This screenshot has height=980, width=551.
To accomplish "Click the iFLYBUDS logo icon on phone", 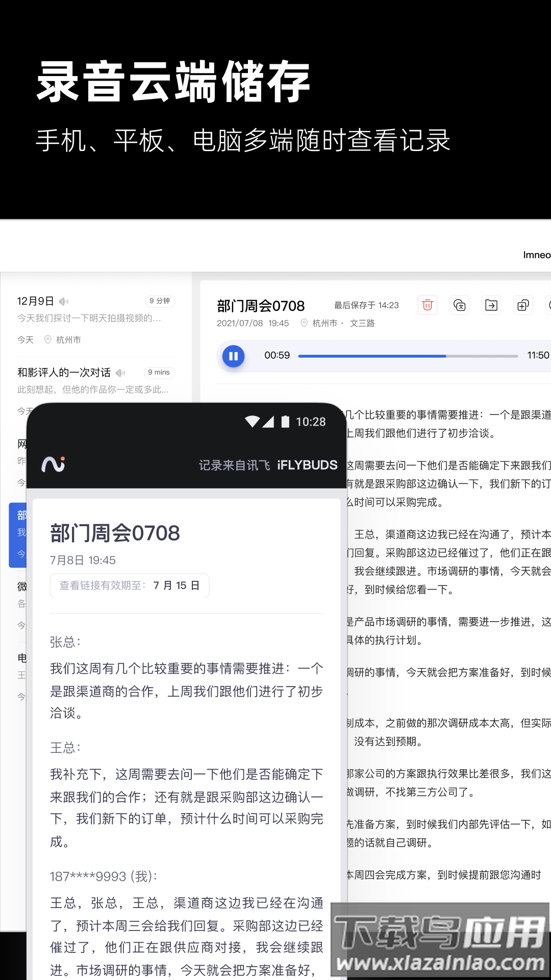I will [53, 464].
